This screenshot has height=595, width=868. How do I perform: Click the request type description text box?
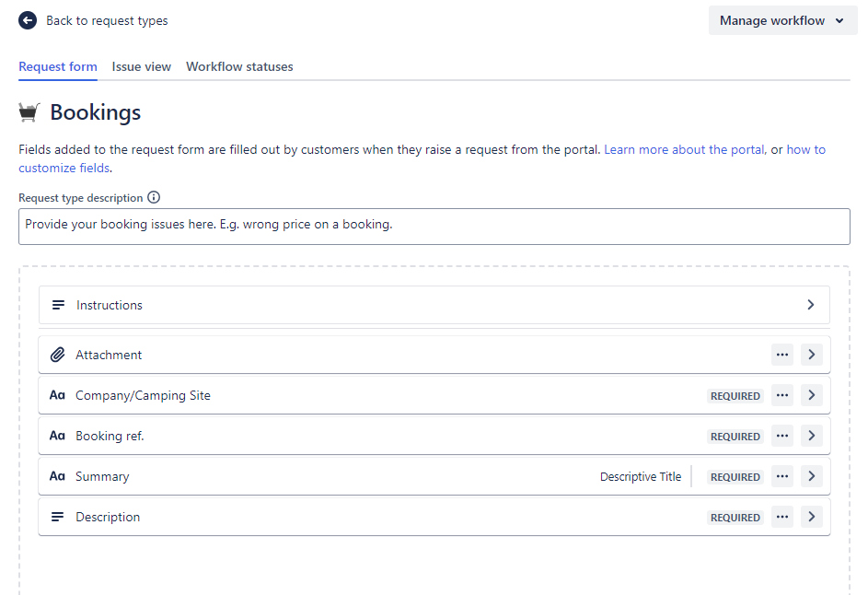[x=434, y=226]
